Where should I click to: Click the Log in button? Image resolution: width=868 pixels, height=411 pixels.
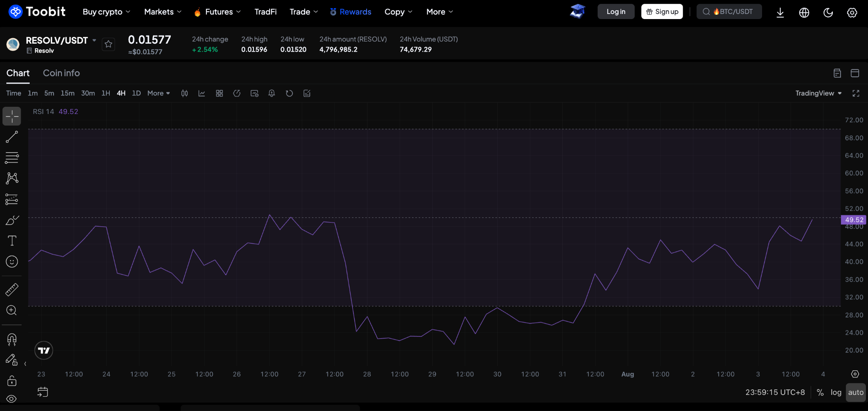(616, 12)
